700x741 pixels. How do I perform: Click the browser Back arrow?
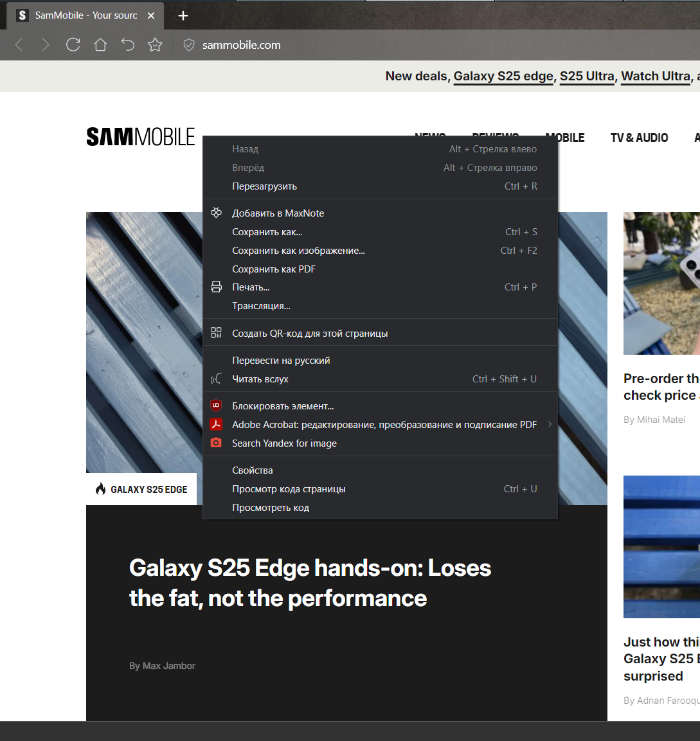click(x=19, y=45)
